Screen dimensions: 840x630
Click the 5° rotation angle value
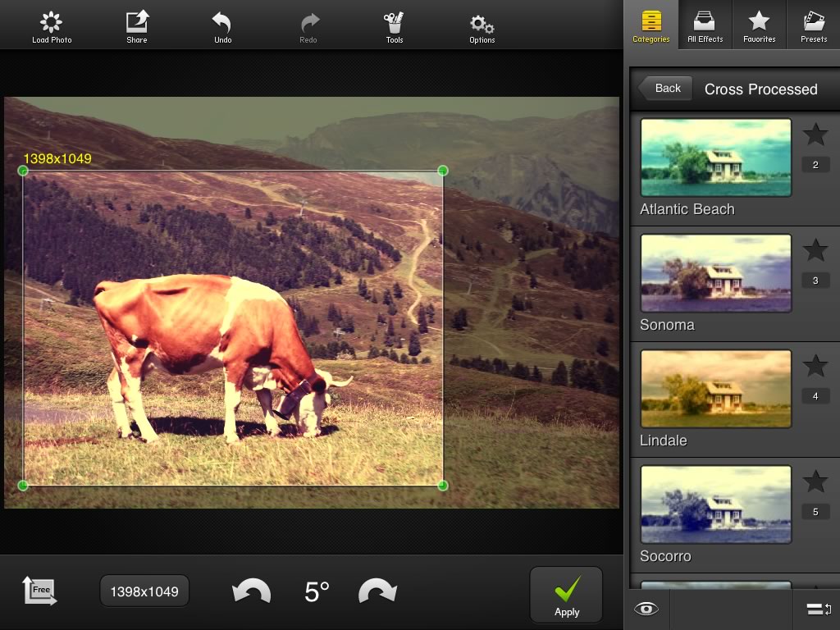(x=317, y=592)
